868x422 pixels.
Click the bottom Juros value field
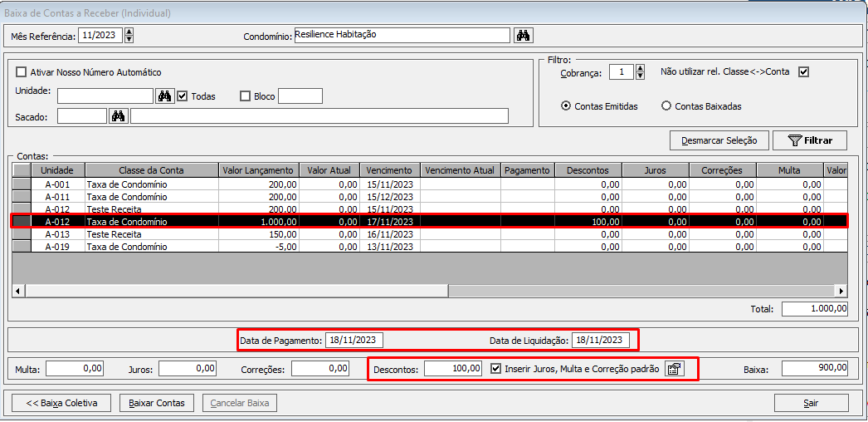(x=187, y=368)
